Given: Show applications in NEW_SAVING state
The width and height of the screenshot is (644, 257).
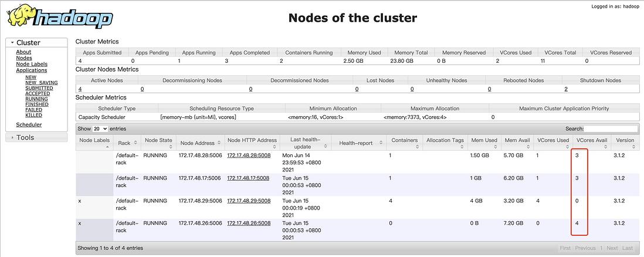Looking at the screenshot, I should (42, 83).
